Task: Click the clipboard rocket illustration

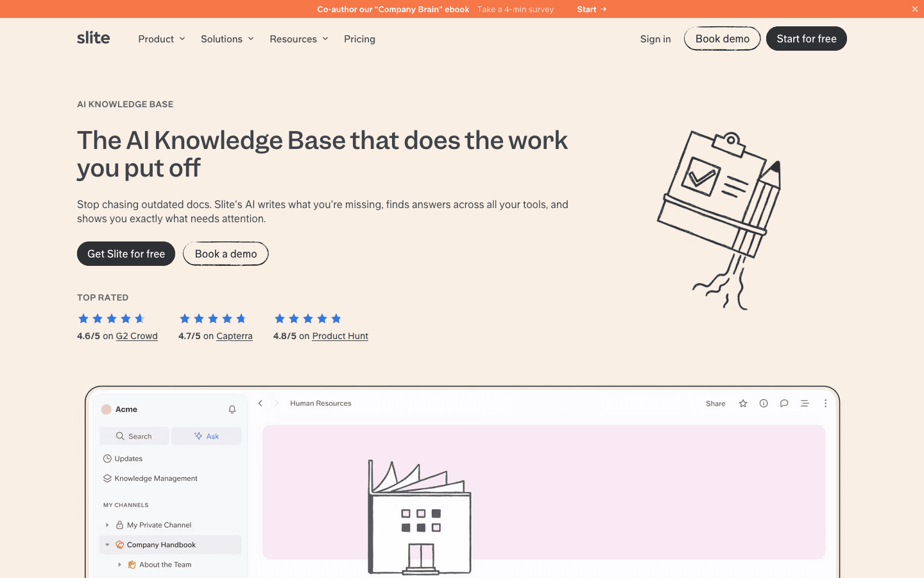Action: click(720, 220)
